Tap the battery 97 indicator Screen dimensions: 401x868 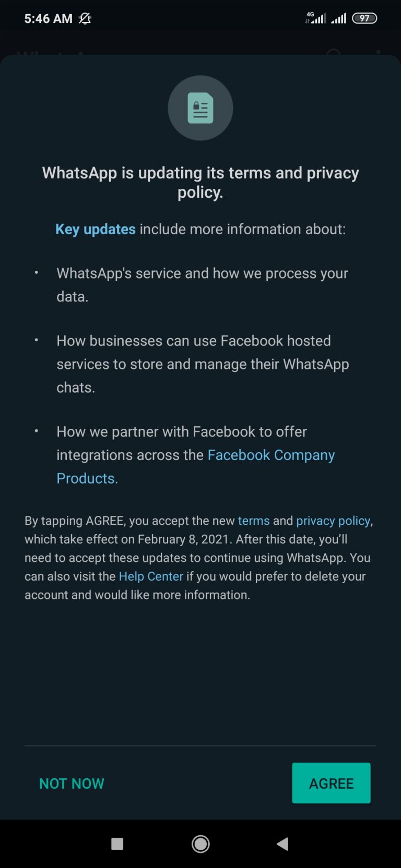[x=364, y=18]
